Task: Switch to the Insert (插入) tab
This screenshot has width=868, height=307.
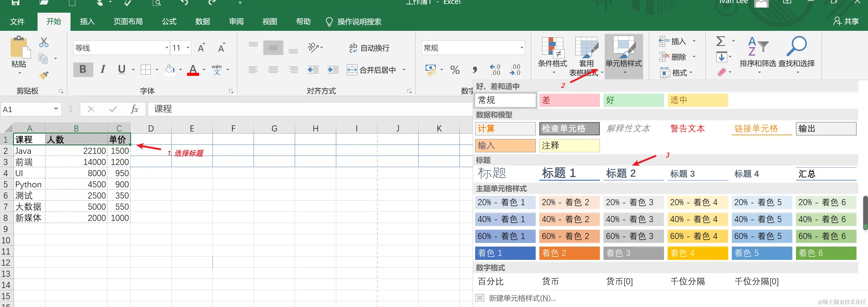Action: click(87, 21)
